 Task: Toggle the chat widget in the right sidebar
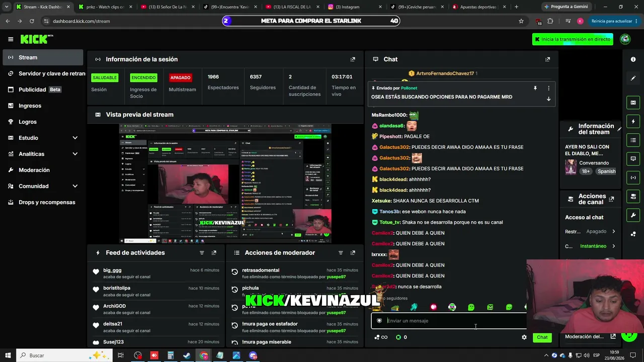[x=633, y=158]
